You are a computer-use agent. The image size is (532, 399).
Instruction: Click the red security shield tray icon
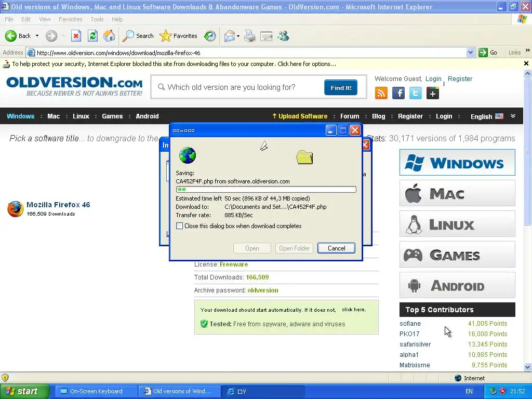click(502, 391)
